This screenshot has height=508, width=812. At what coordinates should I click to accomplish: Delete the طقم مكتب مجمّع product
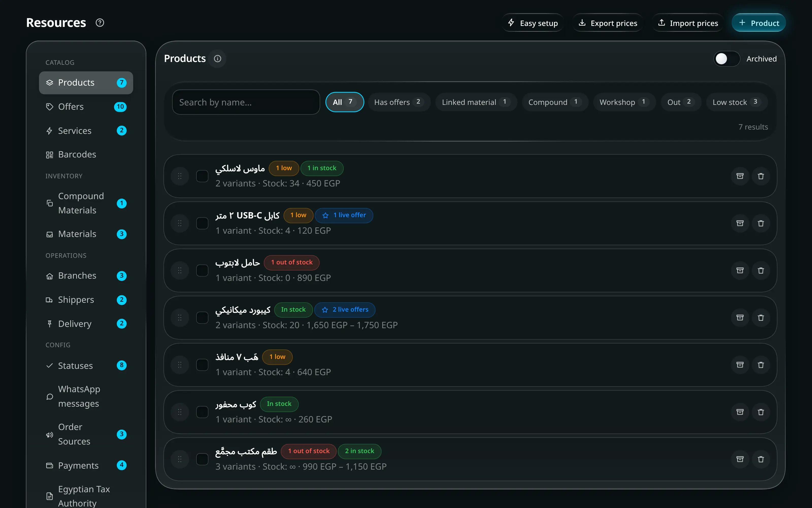(x=761, y=459)
